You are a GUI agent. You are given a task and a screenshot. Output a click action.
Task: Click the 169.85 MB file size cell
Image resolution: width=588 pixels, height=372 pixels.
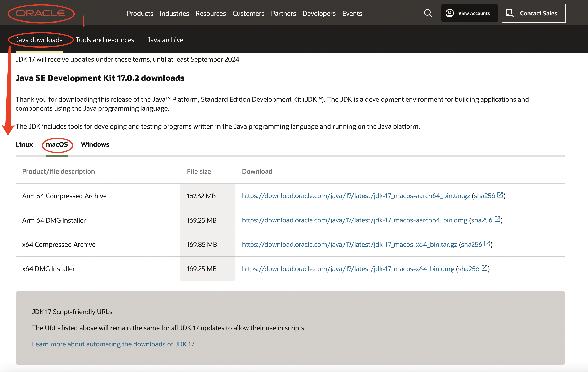point(208,245)
